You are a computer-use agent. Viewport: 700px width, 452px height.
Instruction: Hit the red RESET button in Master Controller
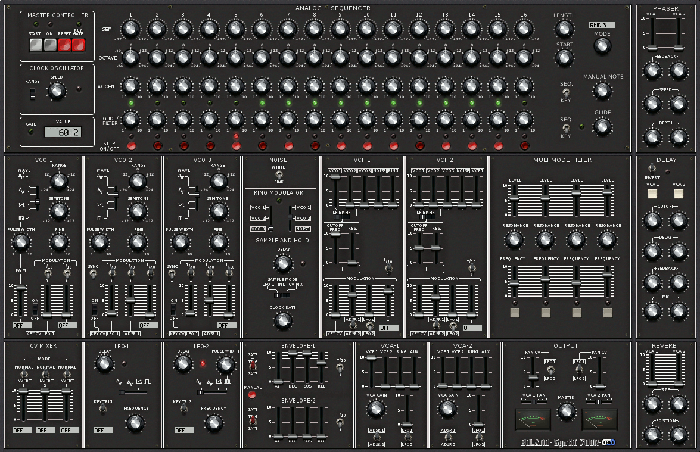pos(64,45)
